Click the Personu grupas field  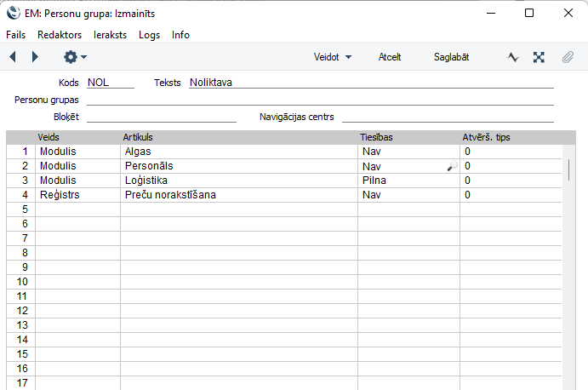pos(320,100)
